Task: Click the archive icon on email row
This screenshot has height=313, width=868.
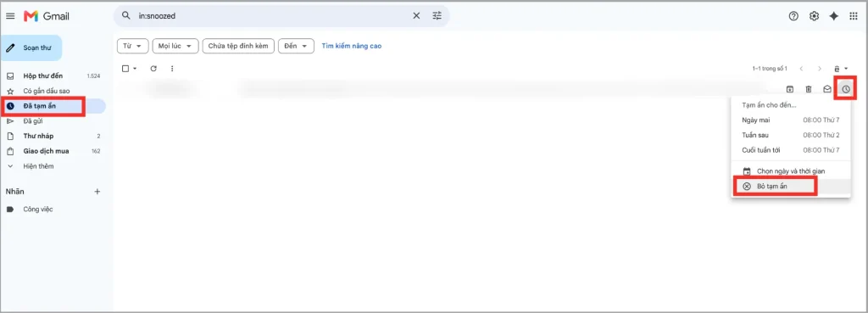Action: pyautogui.click(x=790, y=89)
